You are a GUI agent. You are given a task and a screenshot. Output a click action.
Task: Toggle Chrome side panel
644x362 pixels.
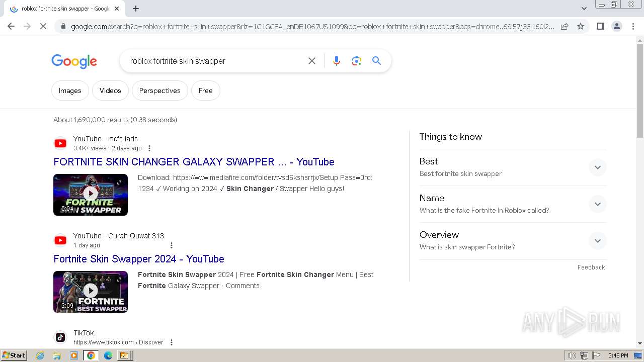coord(600,26)
